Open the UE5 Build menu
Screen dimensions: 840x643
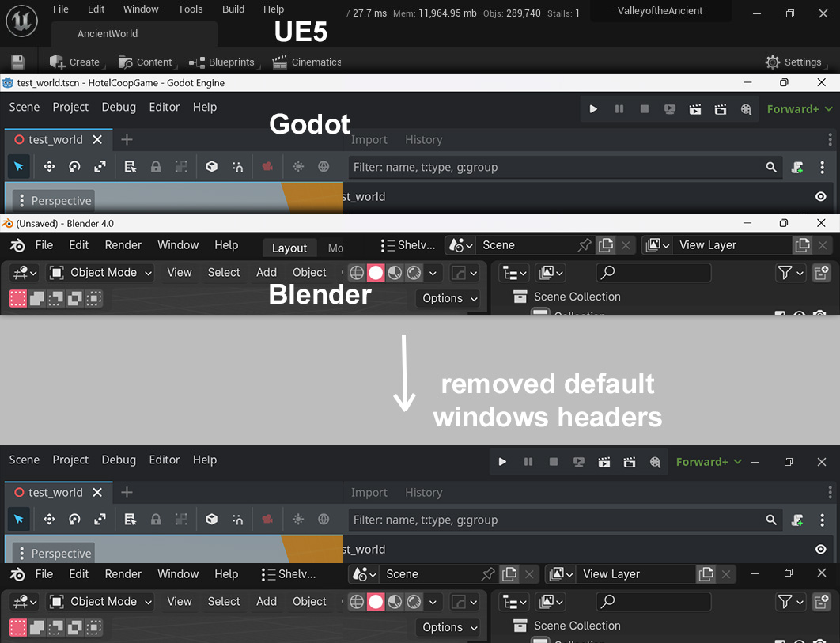233,9
